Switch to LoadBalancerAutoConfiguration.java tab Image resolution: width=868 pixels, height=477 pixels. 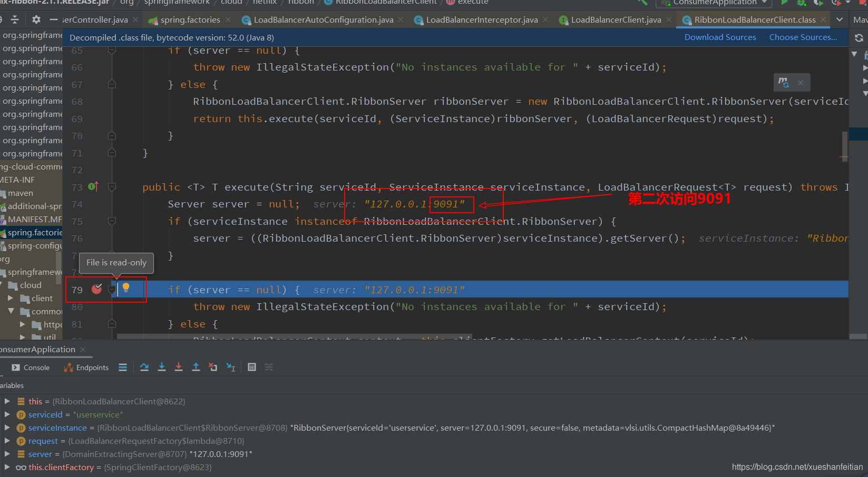pos(323,19)
